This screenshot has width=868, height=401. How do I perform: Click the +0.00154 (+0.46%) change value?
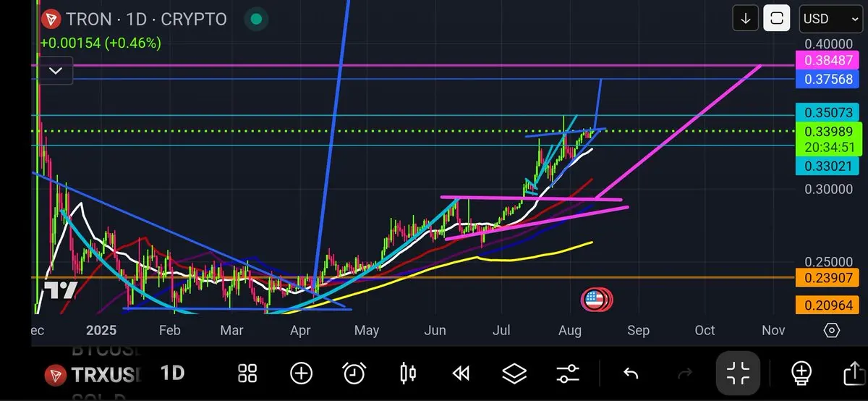click(101, 43)
